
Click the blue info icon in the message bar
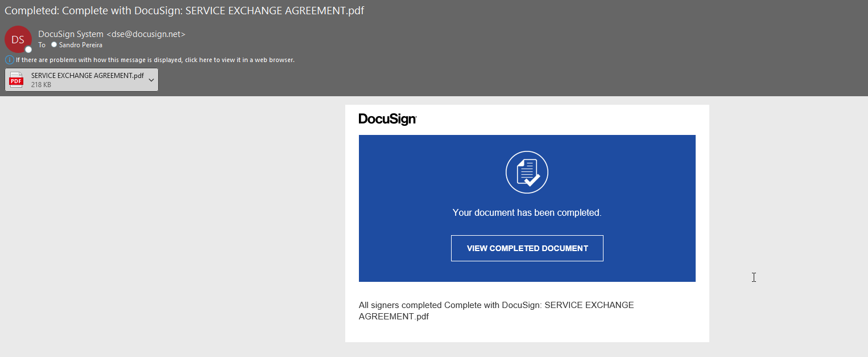tap(9, 60)
